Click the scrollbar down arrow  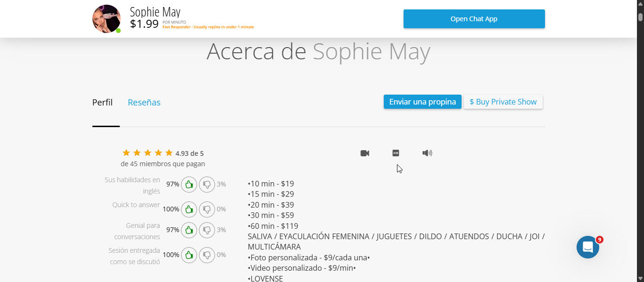[x=640, y=278]
